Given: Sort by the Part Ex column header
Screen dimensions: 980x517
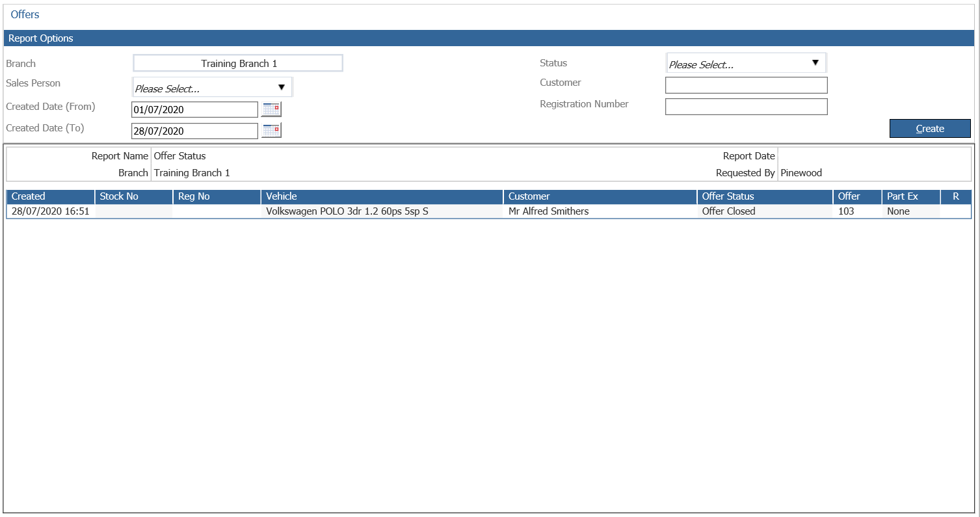Looking at the screenshot, I should click(x=911, y=196).
